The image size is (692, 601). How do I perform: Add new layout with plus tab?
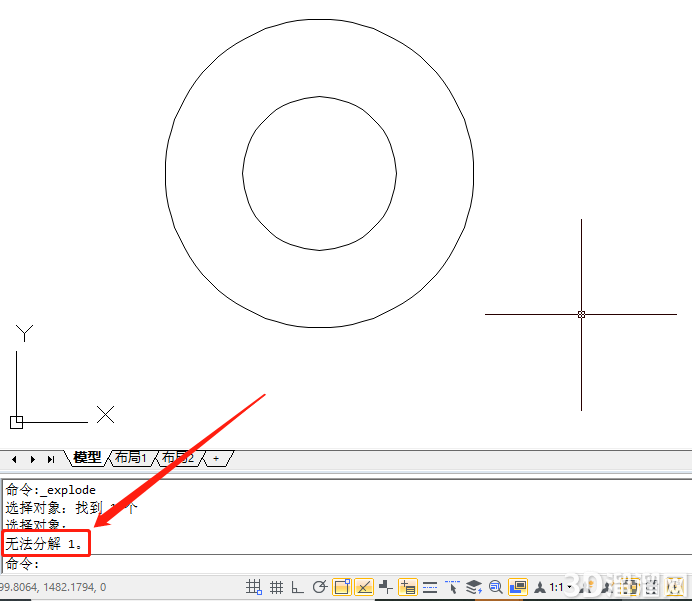tap(216, 458)
